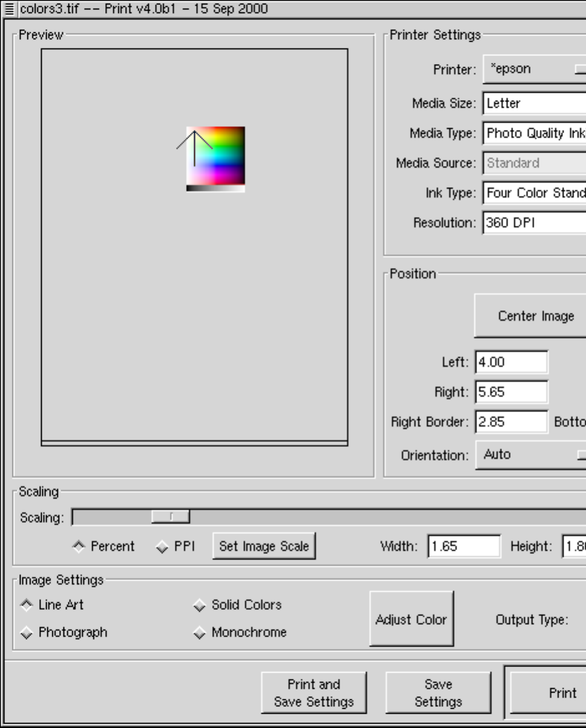Click the 'Printer Settings' frame label
The image size is (586, 728).
(435, 35)
